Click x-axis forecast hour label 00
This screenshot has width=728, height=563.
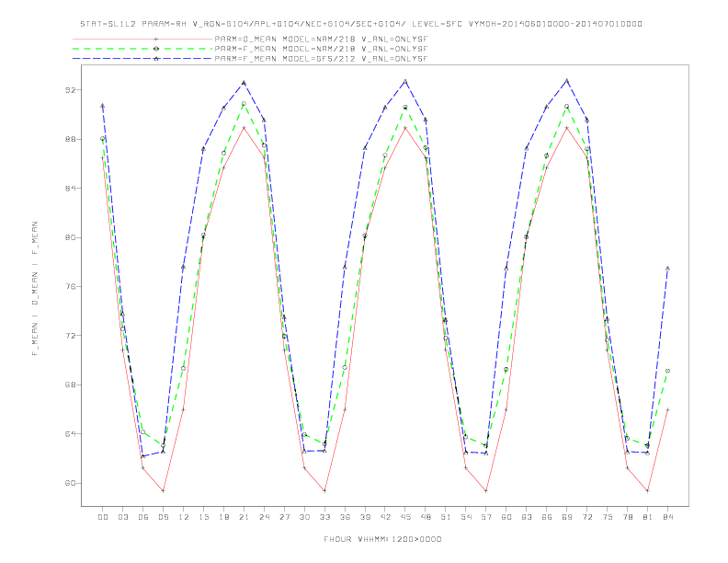tap(103, 517)
